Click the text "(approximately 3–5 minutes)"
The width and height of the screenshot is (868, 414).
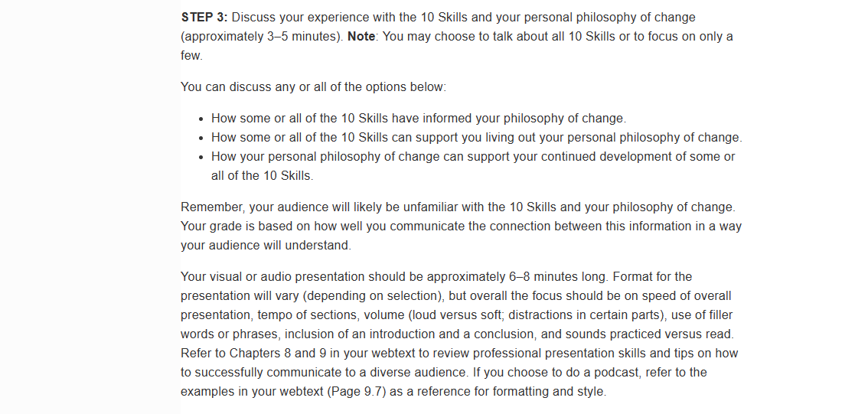click(263, 37)
